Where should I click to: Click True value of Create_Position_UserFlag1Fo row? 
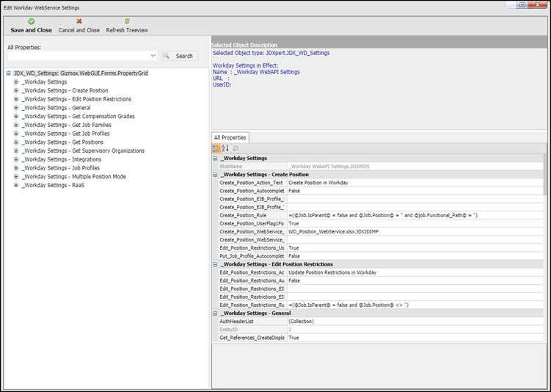[415, 224]
